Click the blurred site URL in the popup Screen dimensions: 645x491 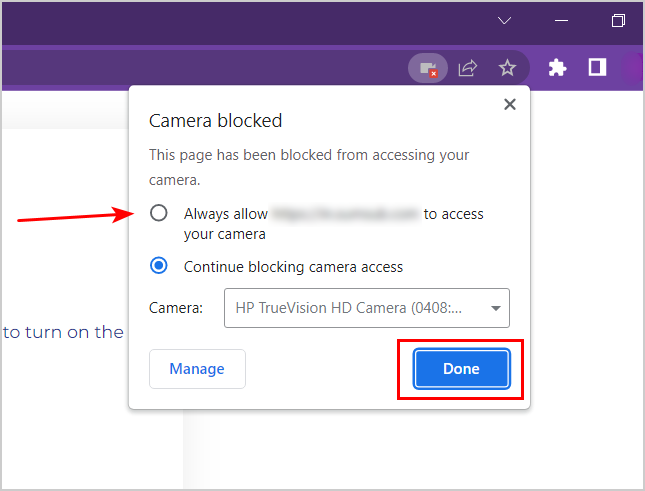(345, 214)
